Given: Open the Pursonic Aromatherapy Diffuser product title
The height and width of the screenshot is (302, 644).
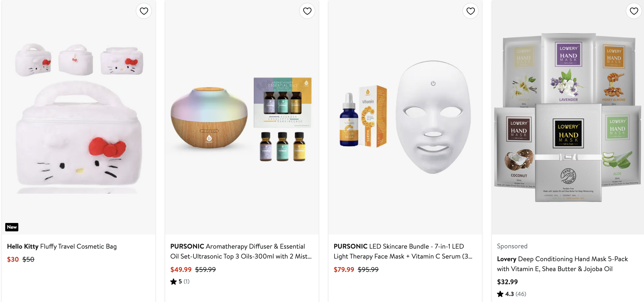Looking at the screenshot, I should click(241, 251).
